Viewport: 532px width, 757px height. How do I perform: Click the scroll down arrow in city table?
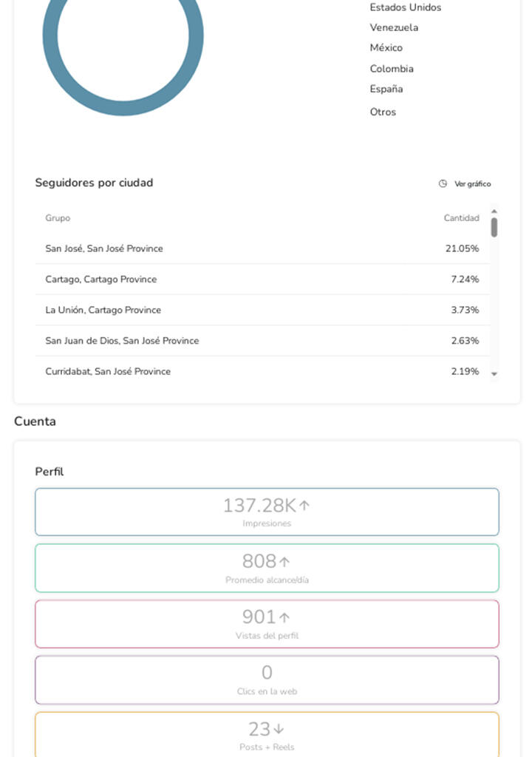494,374
